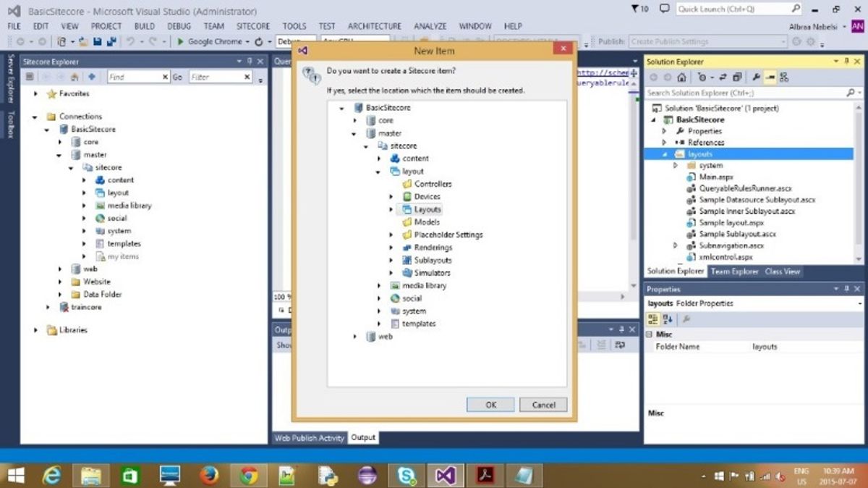Open the ARCHITECTURE menu
Screen dimensions: 868x488
[x=374, y=26]
